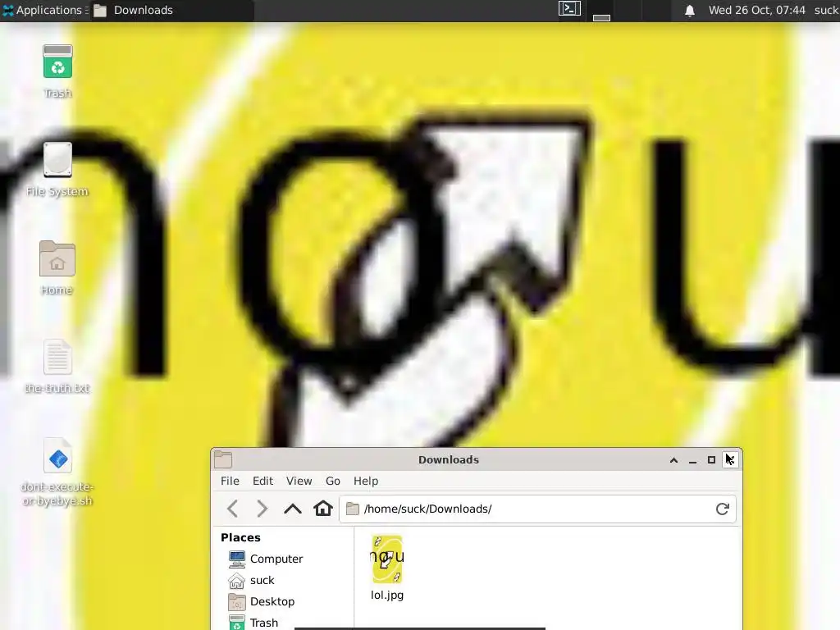This screenshot has height=630, width=840.
Task: Select the dont-execute-or-byebye.sh script icon
Action: pos(57,456)
